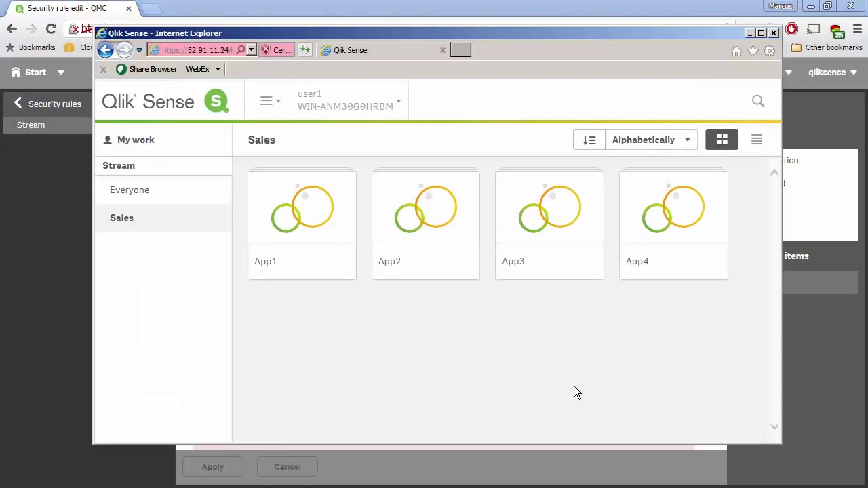Viewport: 868px width, 488px height.
Task: Go back in Chrome window
Action: tap(12, 28)
